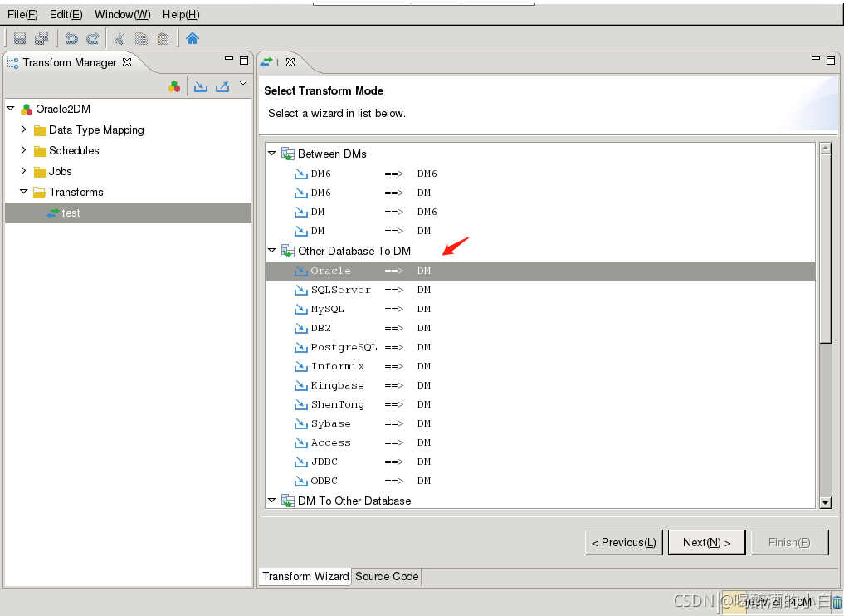
Task: Click the wizard list vertical scrollbar thumb
Action: click(825, 248)
